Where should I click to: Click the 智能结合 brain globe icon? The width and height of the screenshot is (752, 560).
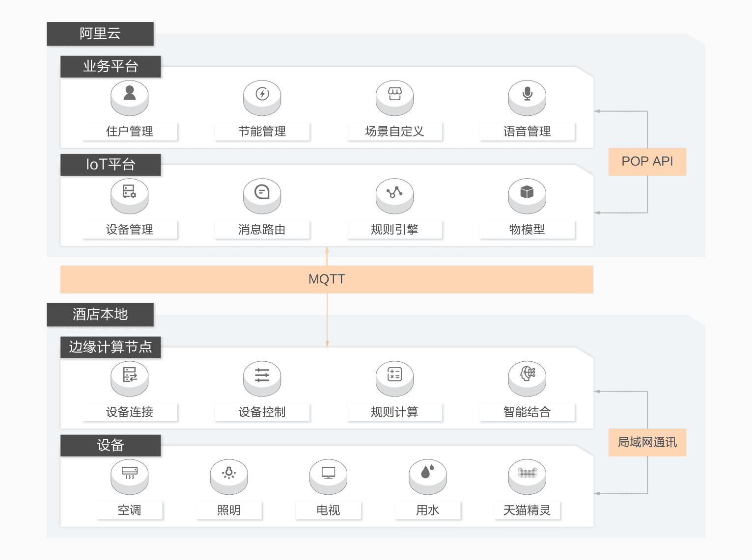point(527,374)
